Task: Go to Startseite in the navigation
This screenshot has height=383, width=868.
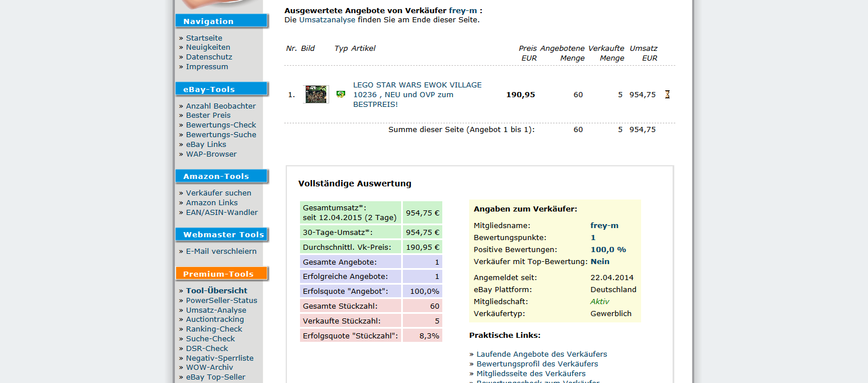Action: click(204, 38)
